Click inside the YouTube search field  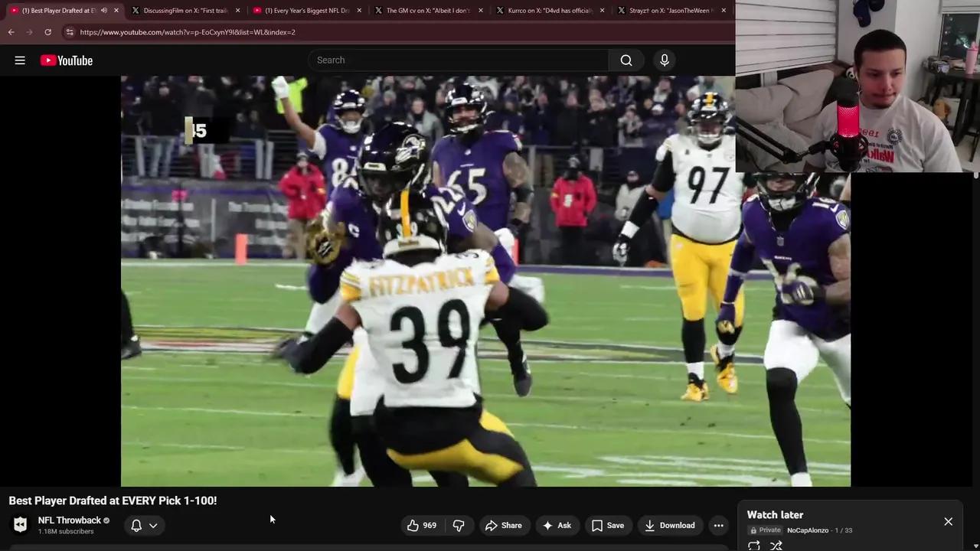[459, 60]
